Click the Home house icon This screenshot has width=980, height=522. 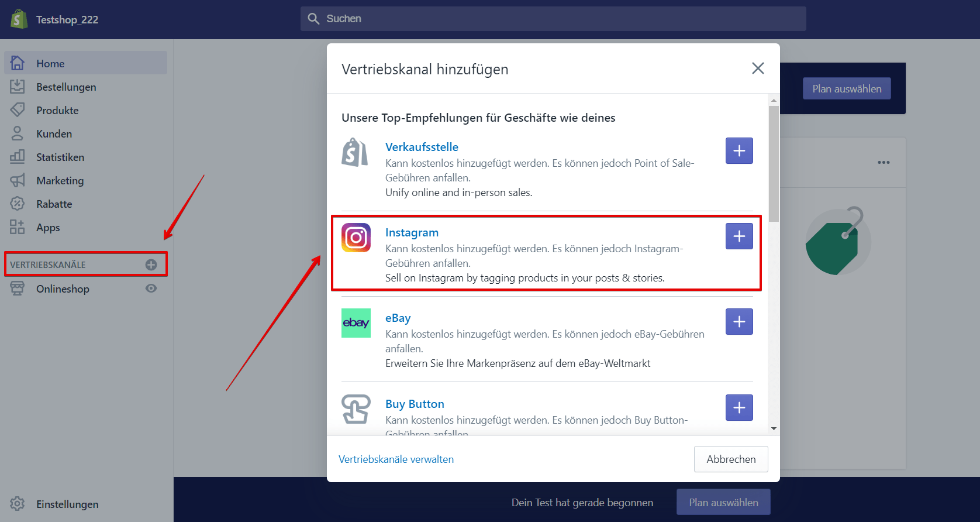pos(18,63)
